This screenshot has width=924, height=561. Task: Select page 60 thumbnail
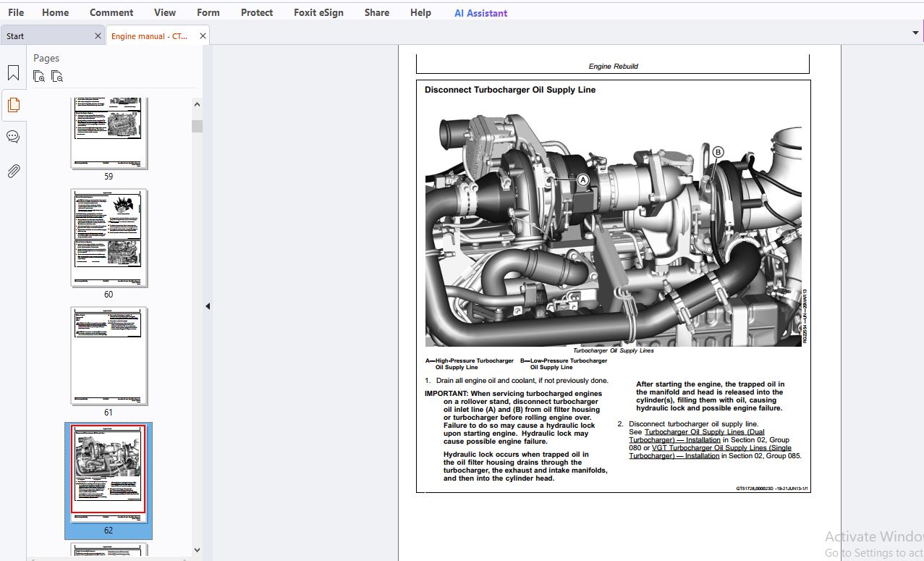click(x=109, y=238)
